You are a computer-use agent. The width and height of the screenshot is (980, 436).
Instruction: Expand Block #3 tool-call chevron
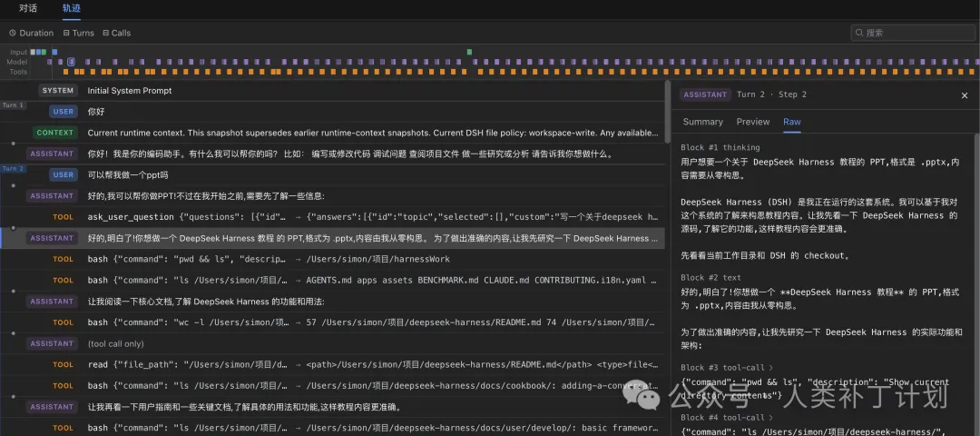(770, 368)
